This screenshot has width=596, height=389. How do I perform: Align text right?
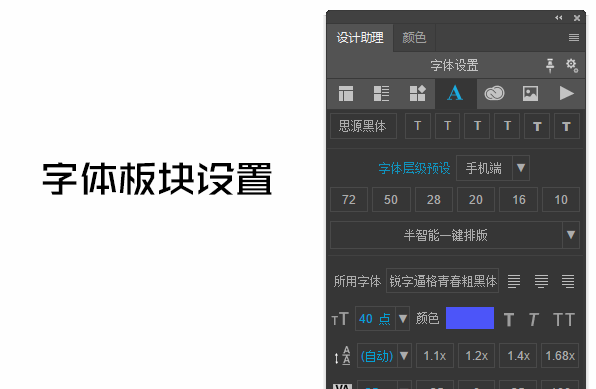point(568,281)
